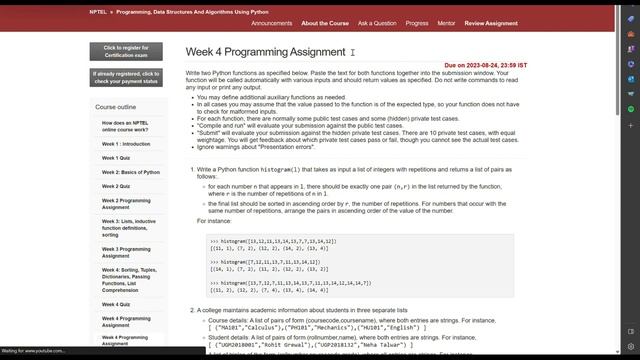
Task: Open the Mentor tab
Action: click(x=446, y=23)
